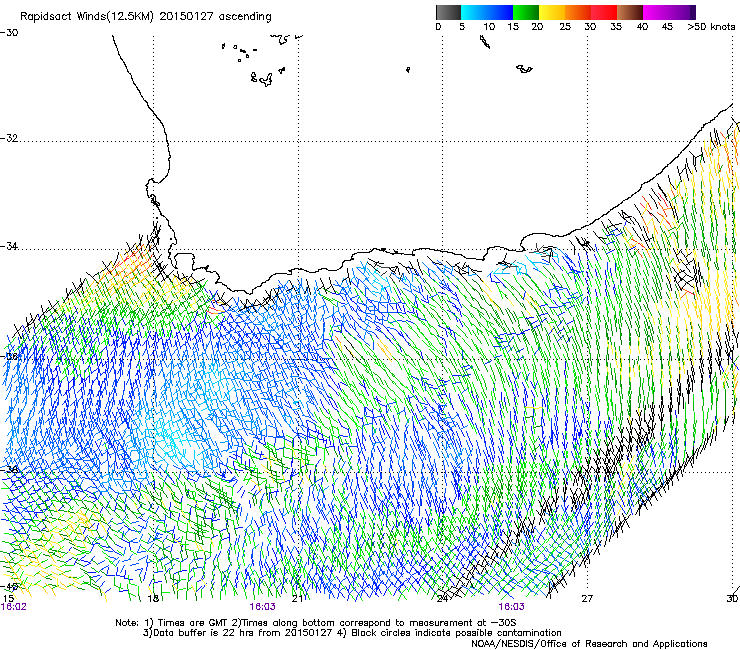Click the note line starting 'Note: 1) Times are GMT'
740x650 pixels.
(x=315, y=623)
